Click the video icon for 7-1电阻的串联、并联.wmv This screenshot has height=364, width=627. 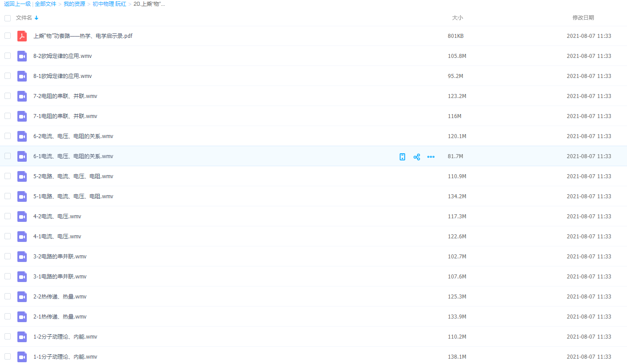tap(22, 116)
